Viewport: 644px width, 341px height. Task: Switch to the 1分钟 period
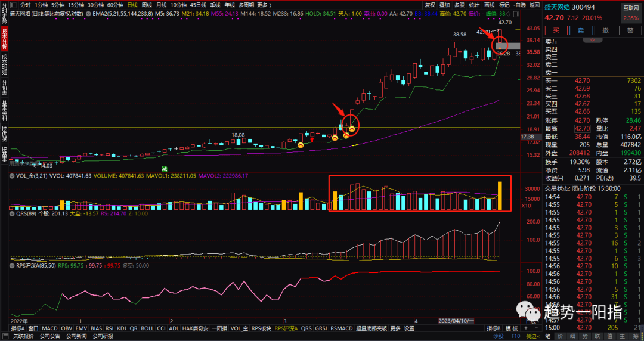(41, 5)
